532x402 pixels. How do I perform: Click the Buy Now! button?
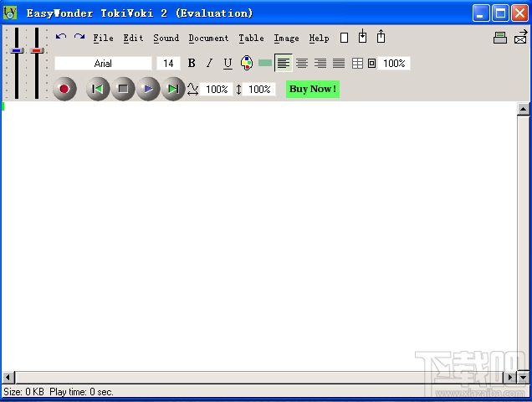click(313, 89)
